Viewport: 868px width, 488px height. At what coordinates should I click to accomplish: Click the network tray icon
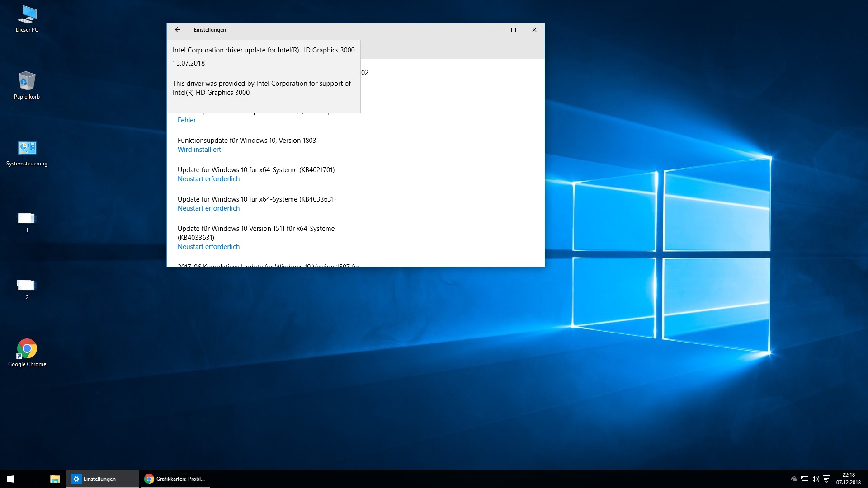(804, 479)
